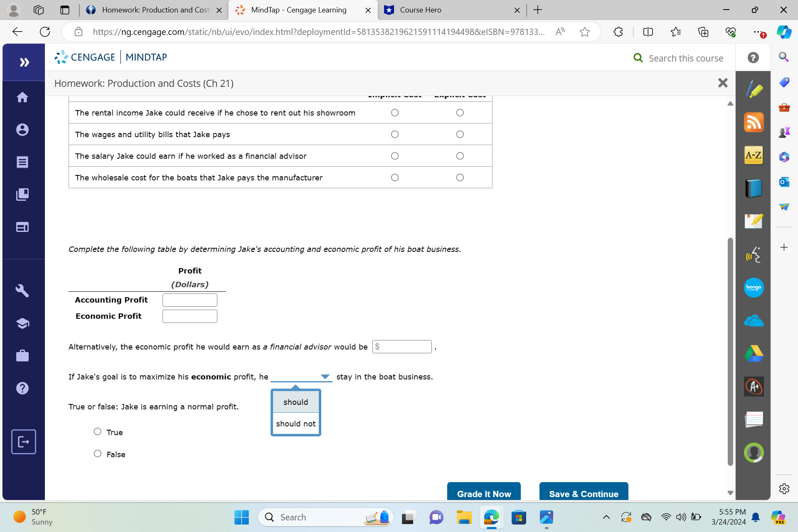Launch the Bongo app from the app dock
This screenshot has width=798, height=532.
(754, 287)
